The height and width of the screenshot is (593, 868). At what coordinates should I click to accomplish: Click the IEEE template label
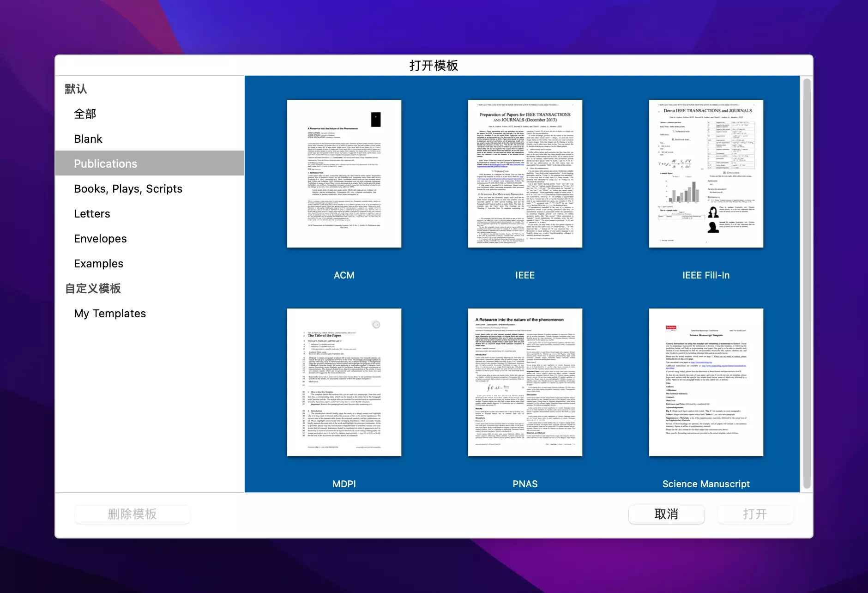(x=525, y=275)
